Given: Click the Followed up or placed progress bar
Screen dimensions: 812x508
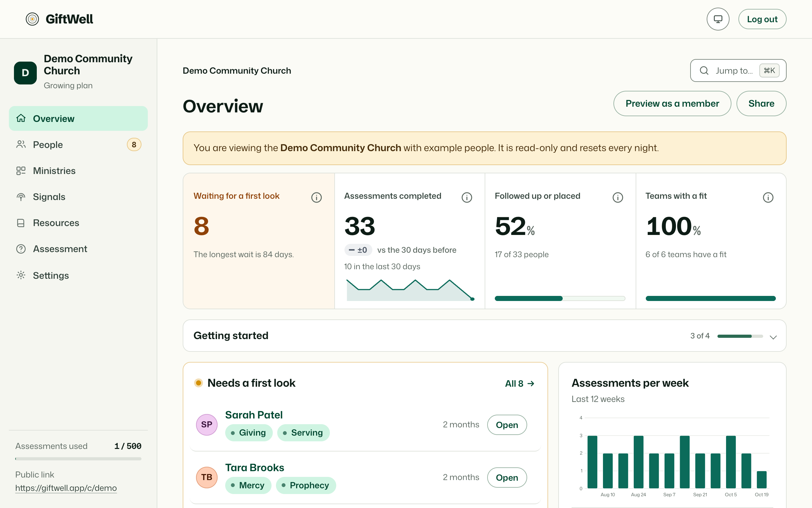Looking at the screenshot, I should pos(560,298).
